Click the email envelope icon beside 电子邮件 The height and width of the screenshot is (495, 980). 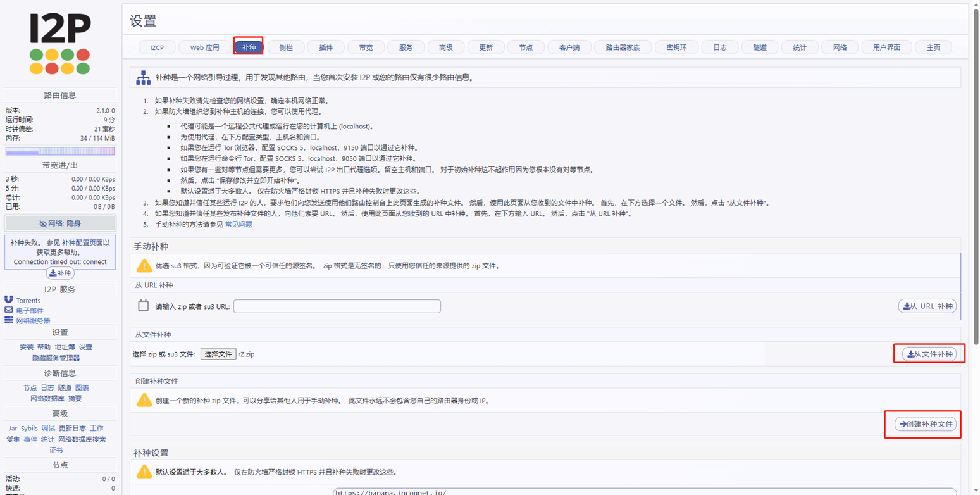point(8,310)
